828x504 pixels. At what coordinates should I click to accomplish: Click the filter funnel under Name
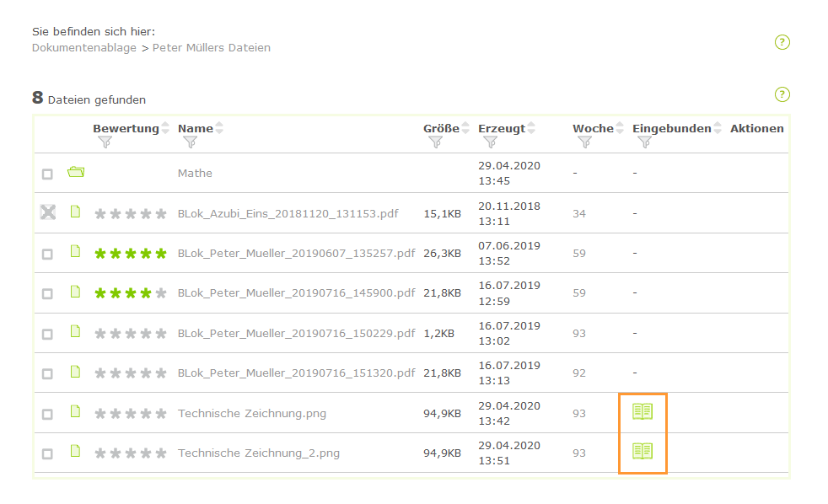click(x=190, y=142)
